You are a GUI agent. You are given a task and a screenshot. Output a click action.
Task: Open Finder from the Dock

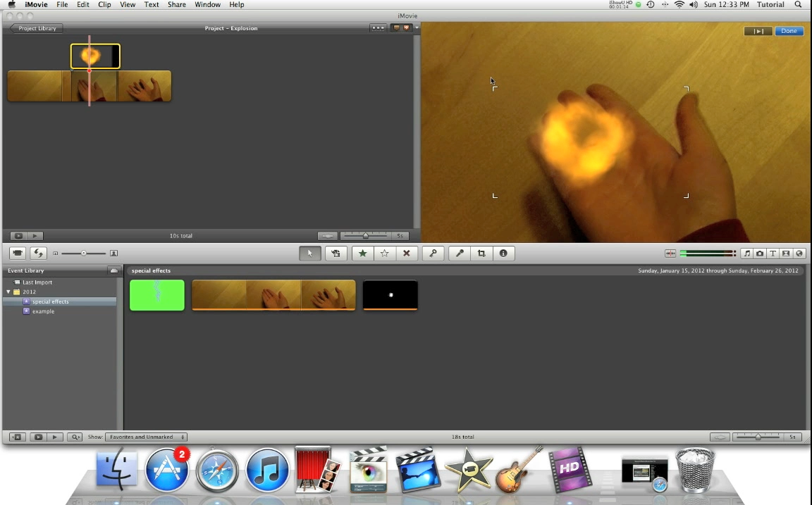coord(117,470)
